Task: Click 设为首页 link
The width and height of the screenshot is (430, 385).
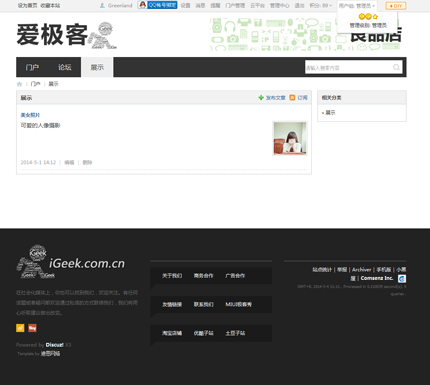Action: 27,5
